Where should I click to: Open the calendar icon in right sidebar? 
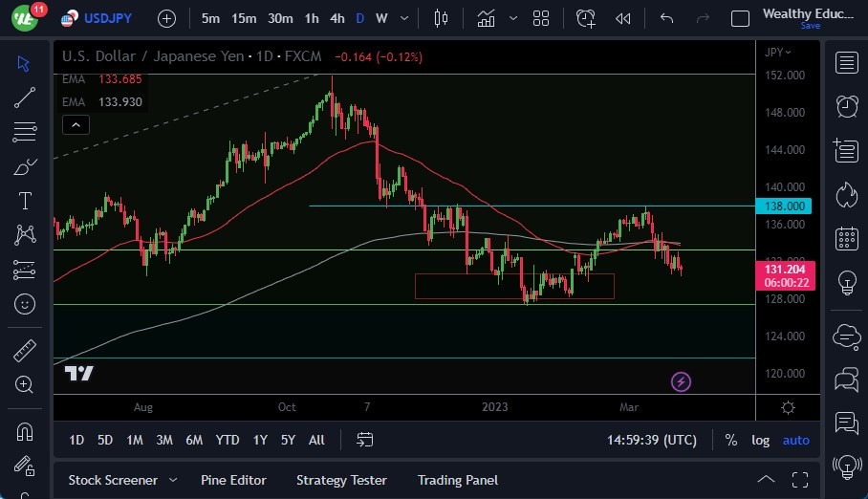tap(846, 238)
